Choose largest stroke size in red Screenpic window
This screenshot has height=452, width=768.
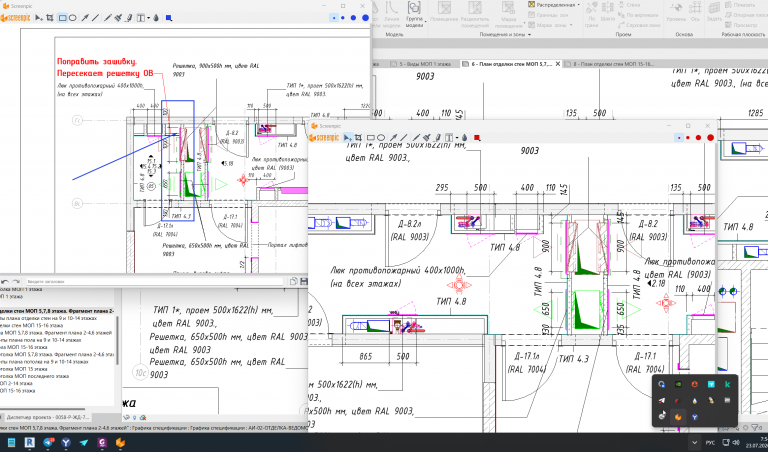tap(710, 138)
